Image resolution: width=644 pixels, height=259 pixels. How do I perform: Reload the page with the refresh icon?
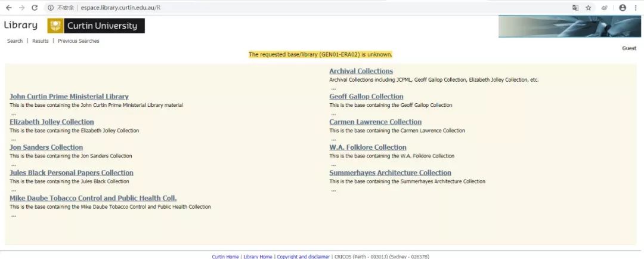click(x=35, y=8)
